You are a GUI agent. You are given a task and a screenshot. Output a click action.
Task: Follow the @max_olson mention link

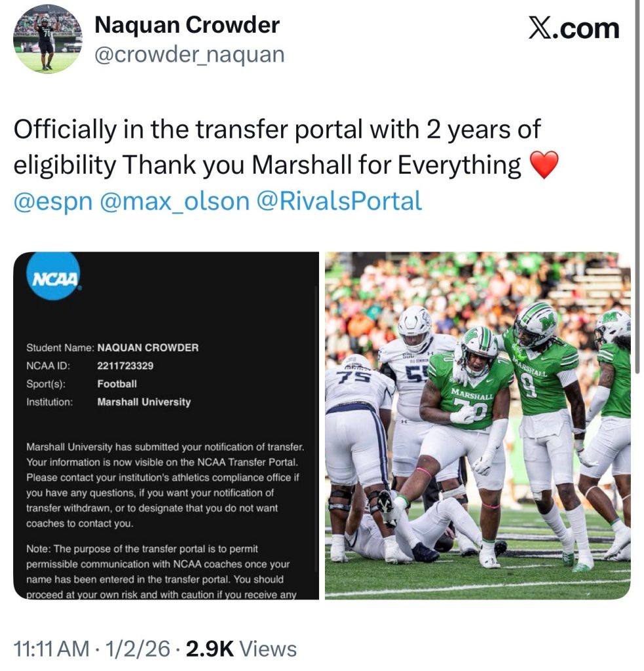174,201
